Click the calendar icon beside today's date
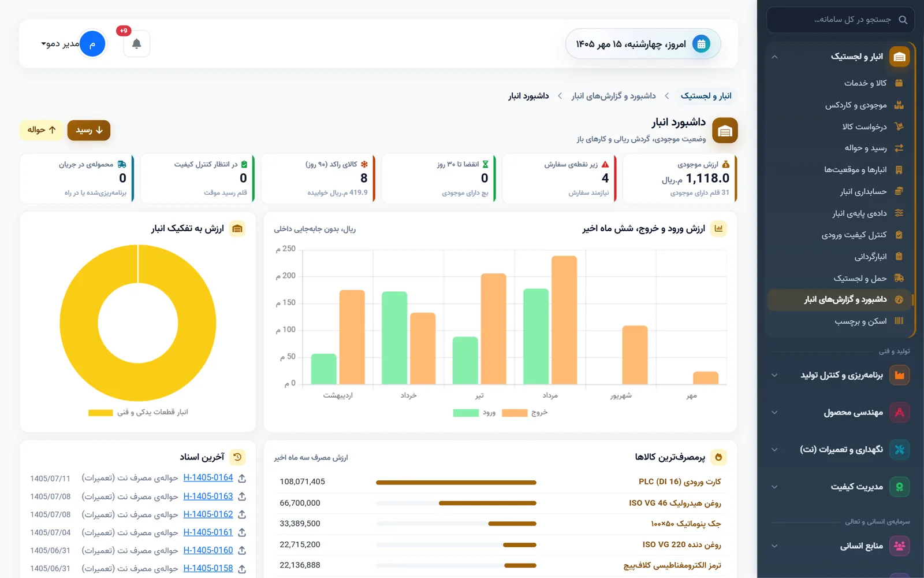Image resolution: width=924 pixels, height=578 pixels. [701, 44]
